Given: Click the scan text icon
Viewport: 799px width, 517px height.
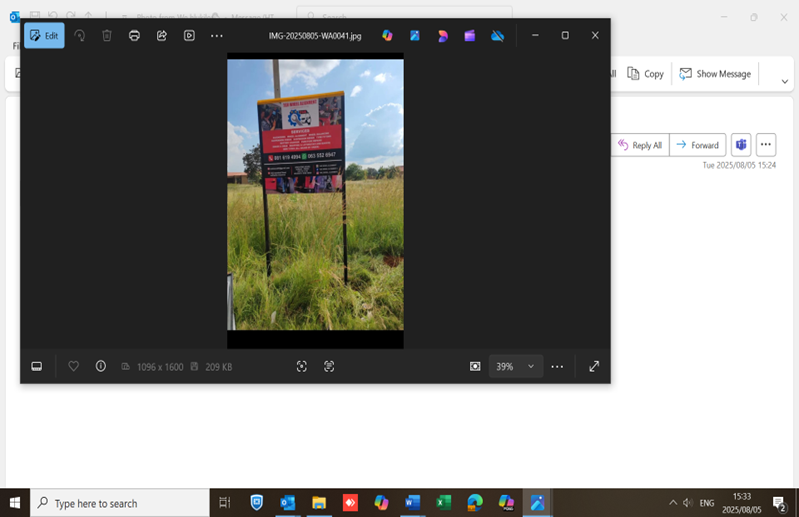Looking at the screenshot, I should 329,367.
